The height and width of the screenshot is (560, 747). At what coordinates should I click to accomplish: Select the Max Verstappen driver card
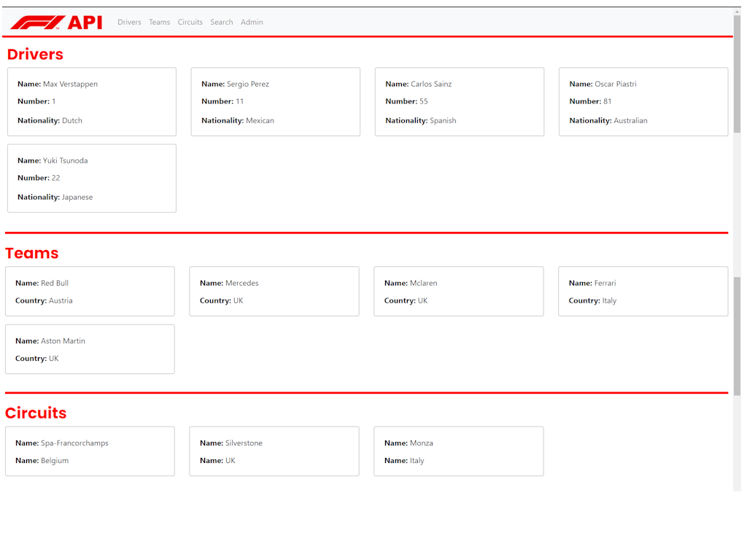(92, 102)
